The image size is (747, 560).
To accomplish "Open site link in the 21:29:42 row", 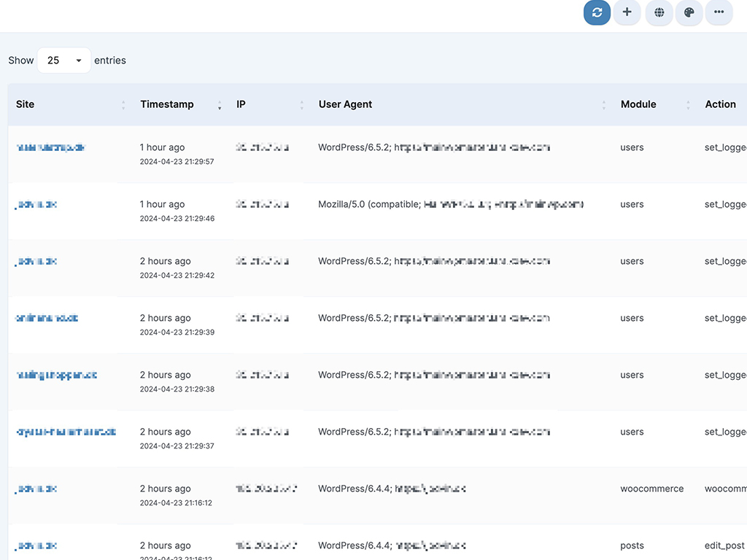I will tap(36, 261).
